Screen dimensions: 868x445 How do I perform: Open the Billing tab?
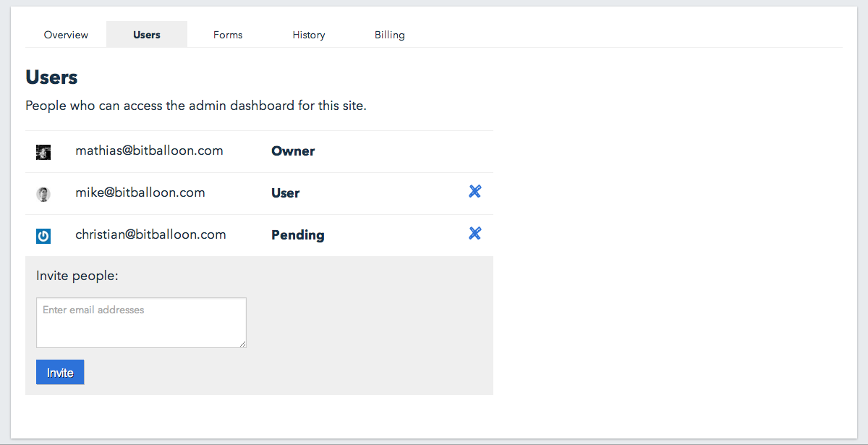pyautogui.click(x=390, y=35)
